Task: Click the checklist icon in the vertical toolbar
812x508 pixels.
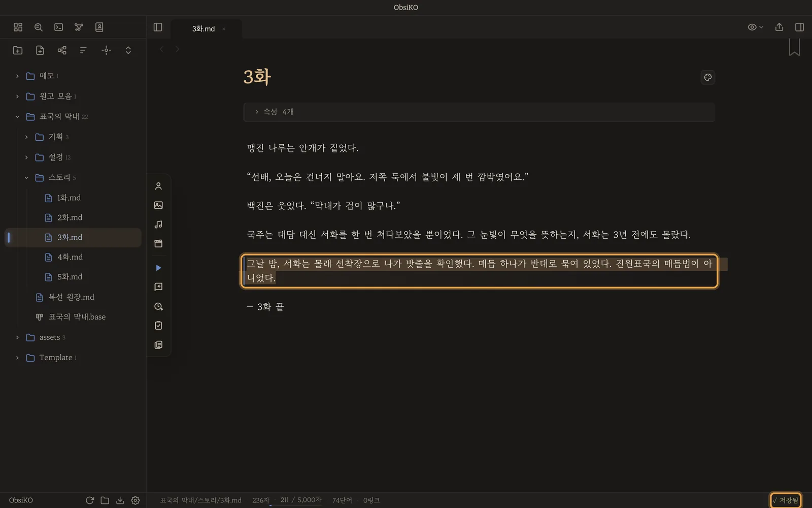Action: coord(158,325)
